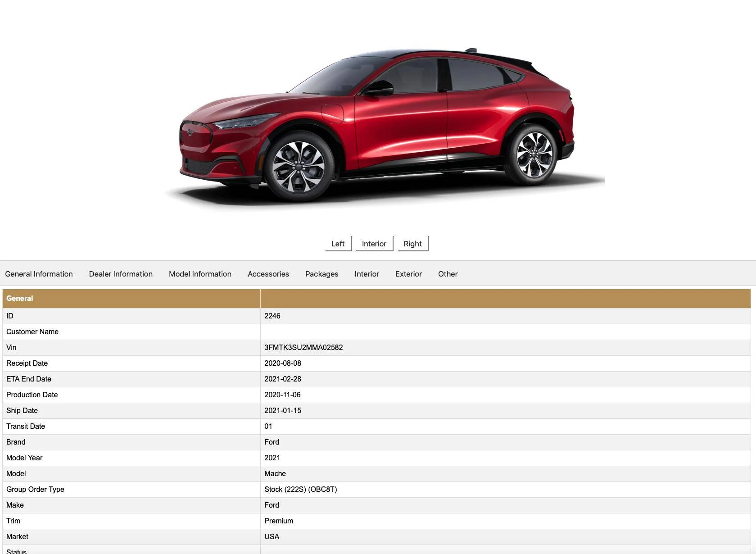756x554 pixels.
Task: Click the Brand value Ford
Action: [x=272, y=442]
